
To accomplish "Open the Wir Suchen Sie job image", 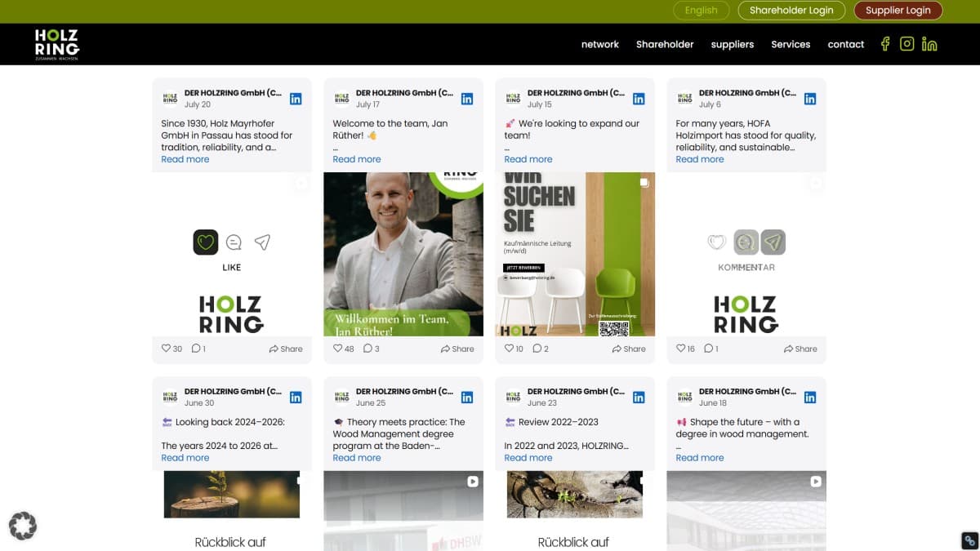I will click(x=575, y=254).
